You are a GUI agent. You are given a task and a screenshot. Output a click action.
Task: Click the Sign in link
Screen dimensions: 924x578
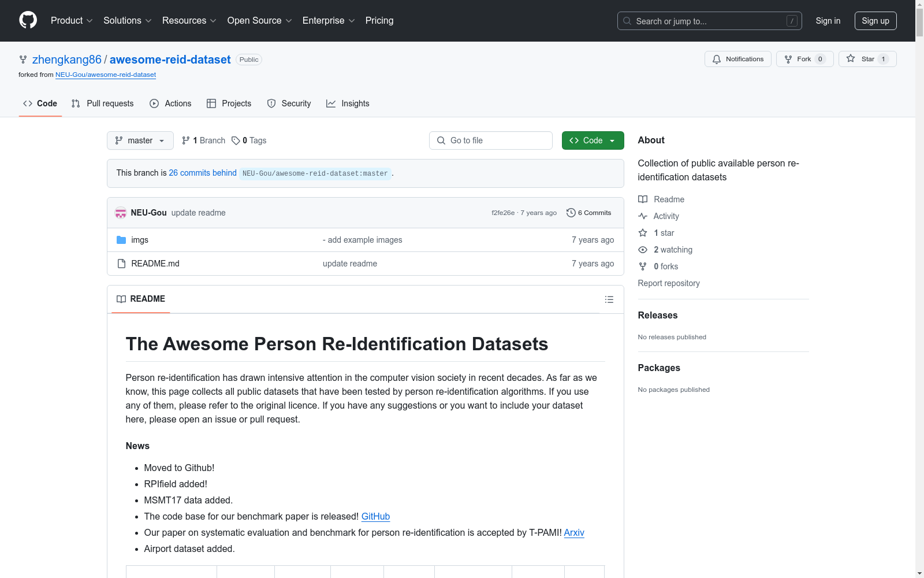(x=828, y=21)
